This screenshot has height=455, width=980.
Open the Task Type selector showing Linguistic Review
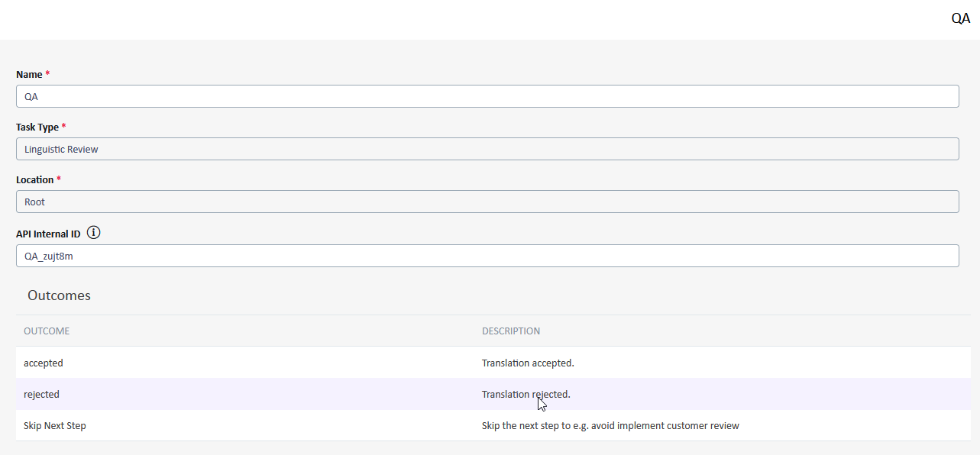coord(487,148)
